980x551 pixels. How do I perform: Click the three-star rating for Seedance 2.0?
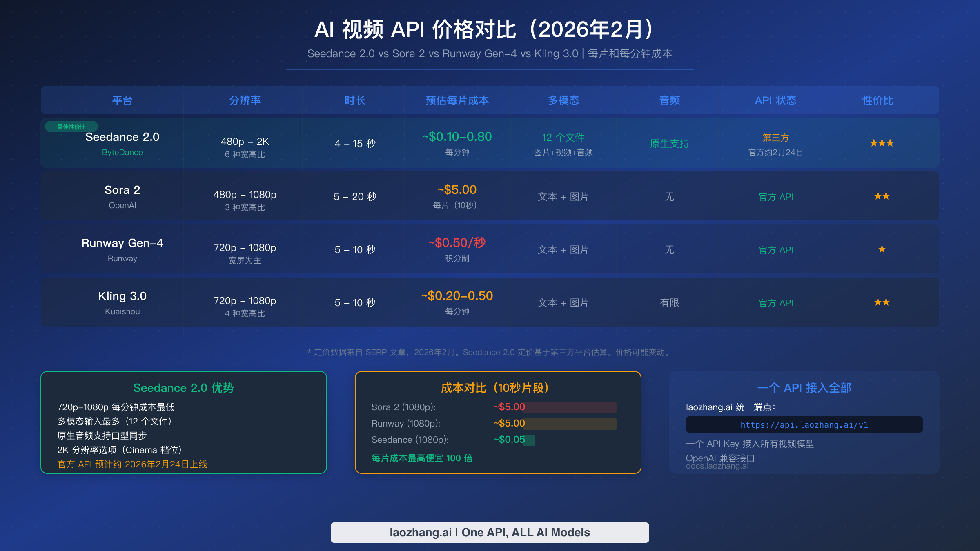882,143
